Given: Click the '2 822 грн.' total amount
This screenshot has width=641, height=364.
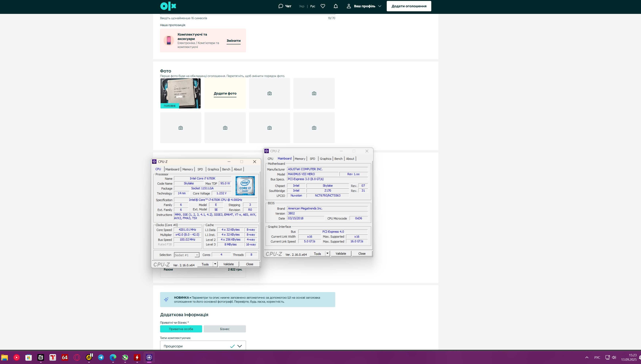Looking at the screenshot, I should click(x=235, y=269).
